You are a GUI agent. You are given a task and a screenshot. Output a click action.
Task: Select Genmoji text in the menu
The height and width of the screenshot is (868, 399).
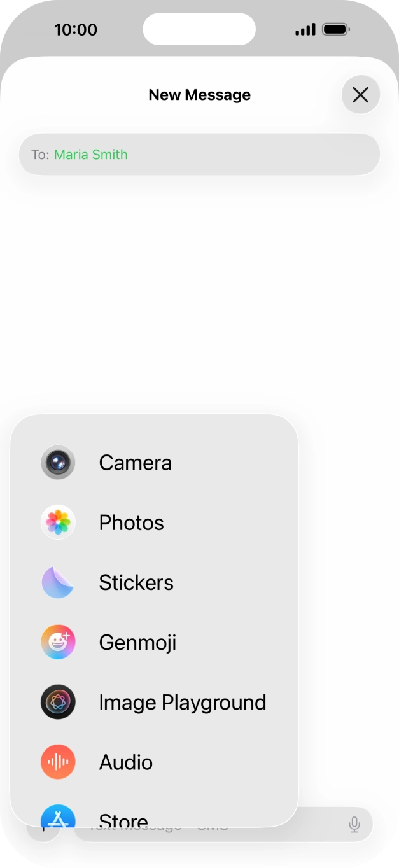click(137, 642)
